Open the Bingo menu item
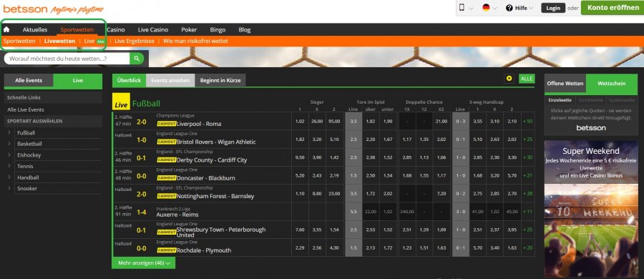Image resolution: width=644 pixels, height=279 pixels. coord(218,29)
